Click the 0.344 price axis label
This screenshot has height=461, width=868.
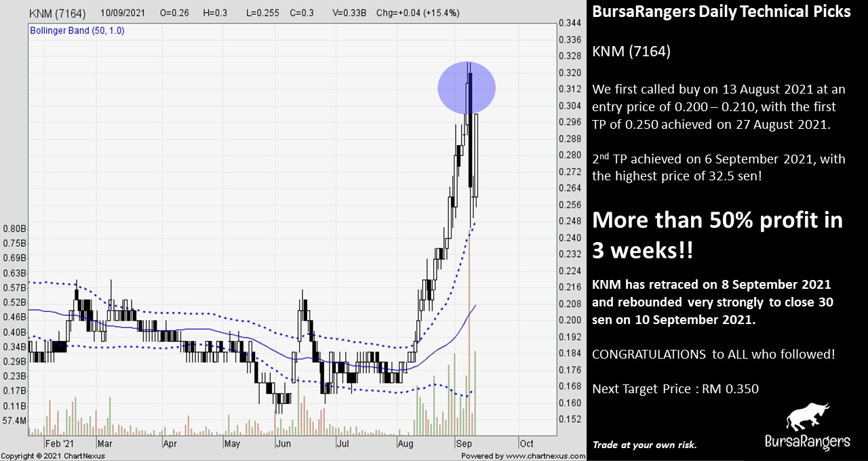[x=570, y=23]
